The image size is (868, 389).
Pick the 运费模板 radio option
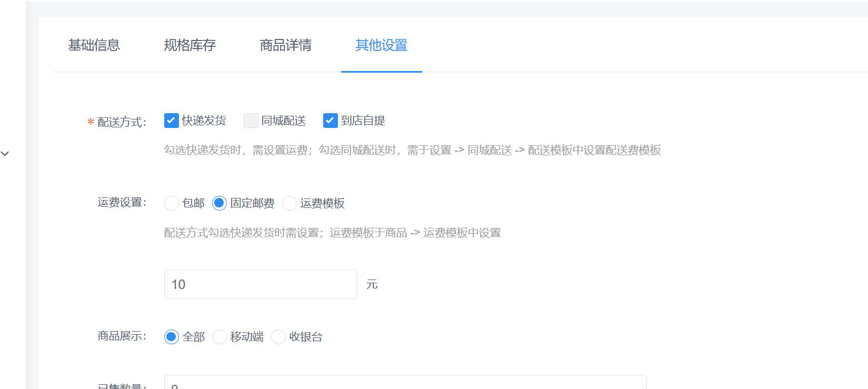(x=290, y=203)
